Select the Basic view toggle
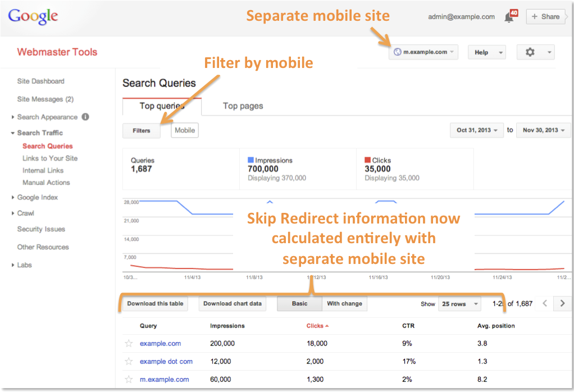The height and width of the screenshot is (392, 574). 299,304
